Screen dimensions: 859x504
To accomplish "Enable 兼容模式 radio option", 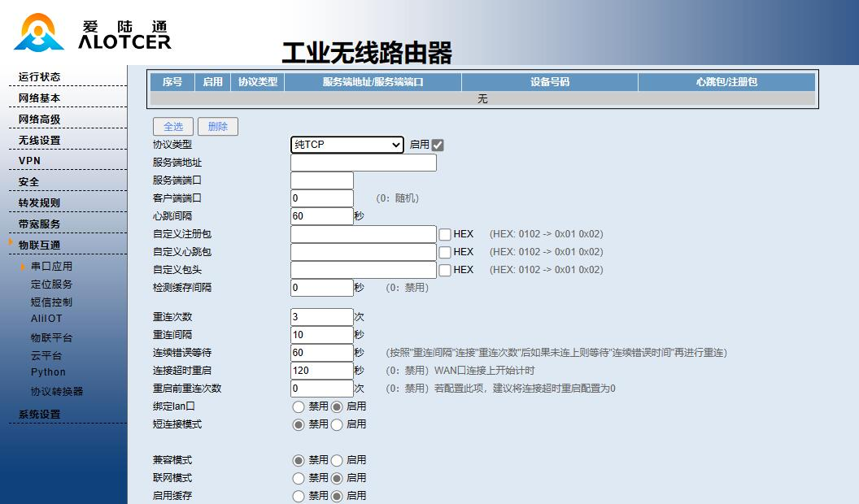I will 336,460.
